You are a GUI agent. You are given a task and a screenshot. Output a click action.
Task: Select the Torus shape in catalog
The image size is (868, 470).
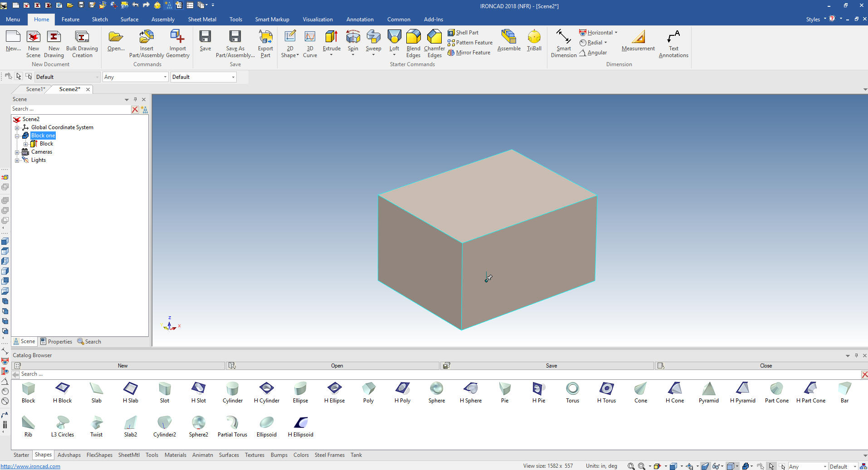[572, 392]
